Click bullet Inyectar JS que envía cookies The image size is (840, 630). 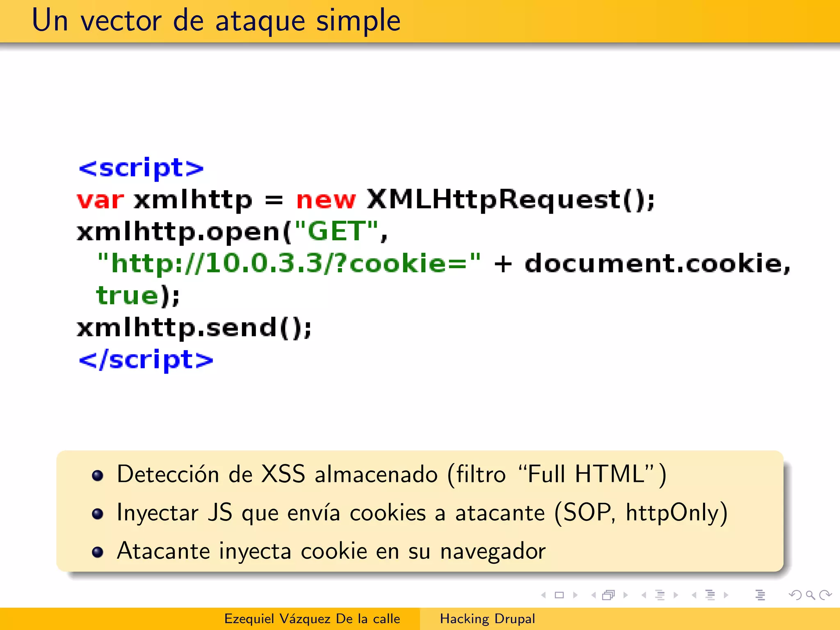(x=422, y=513)
